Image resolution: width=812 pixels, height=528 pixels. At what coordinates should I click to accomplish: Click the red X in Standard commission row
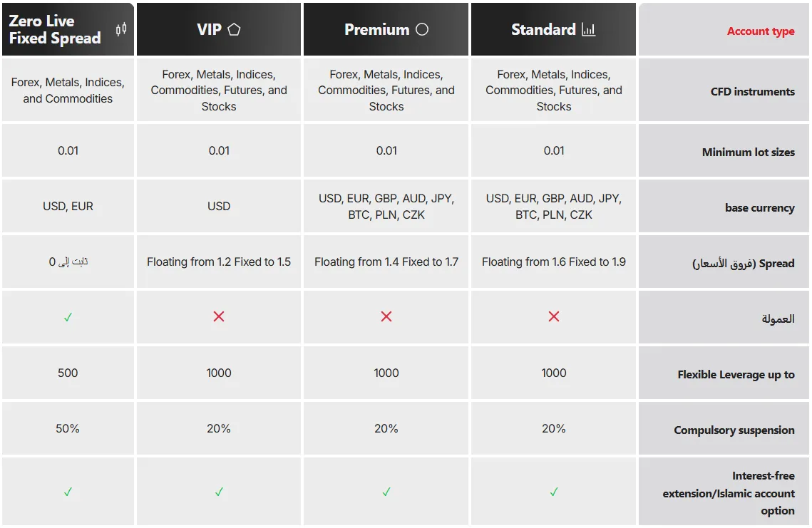tap(554, 316)
